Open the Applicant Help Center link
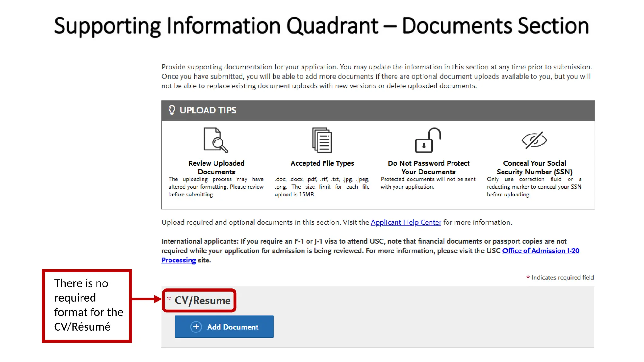644x362 pixels. click(x=406, y=222)
